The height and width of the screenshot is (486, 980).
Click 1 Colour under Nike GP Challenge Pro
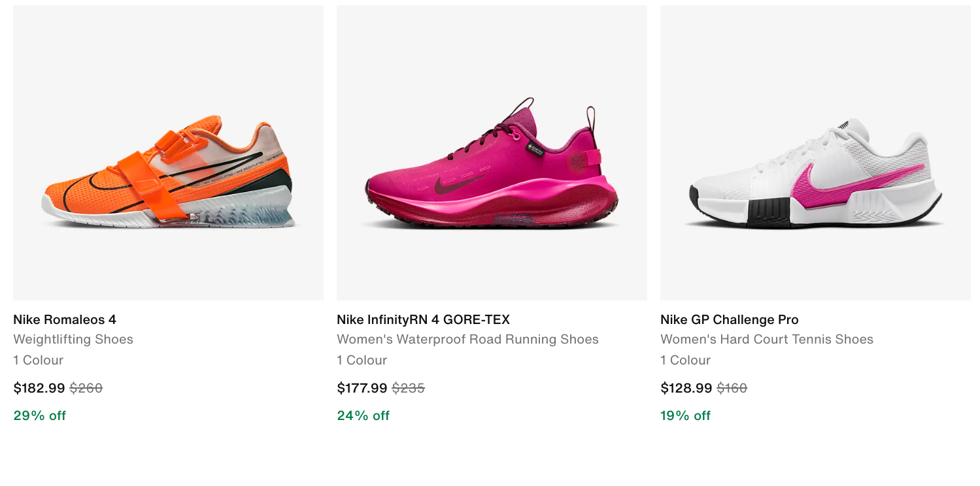pyautogui.click(x=685, y=360)
